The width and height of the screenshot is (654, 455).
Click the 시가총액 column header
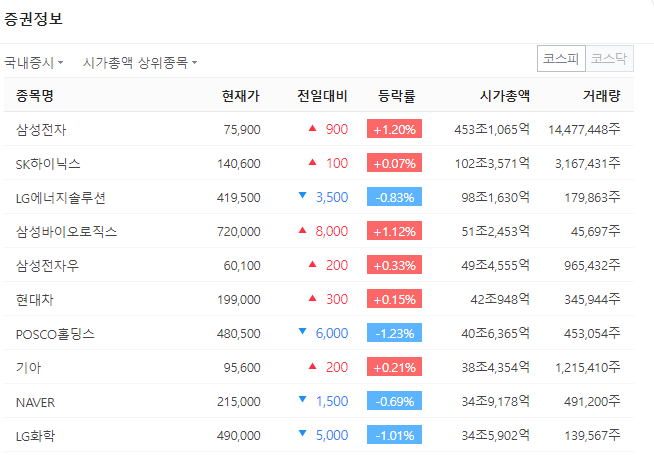505,96
